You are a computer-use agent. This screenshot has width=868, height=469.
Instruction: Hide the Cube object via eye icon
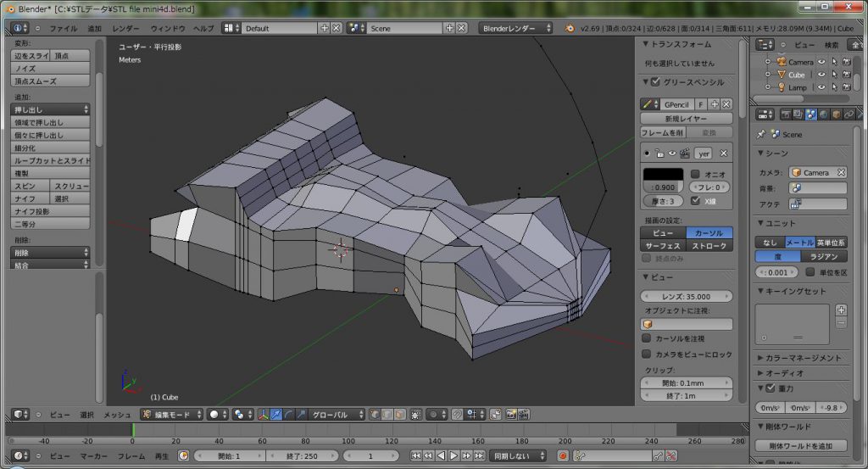pos(821,75)
